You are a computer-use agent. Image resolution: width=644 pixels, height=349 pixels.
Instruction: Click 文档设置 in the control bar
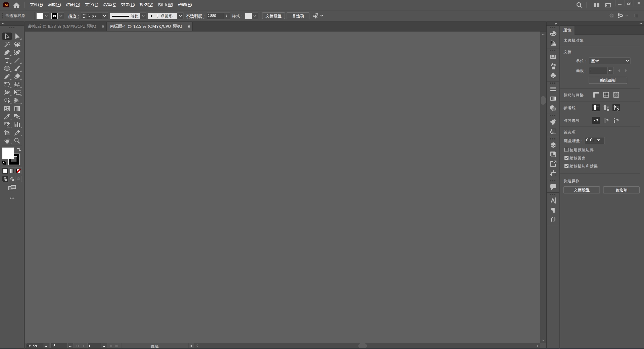274,16
